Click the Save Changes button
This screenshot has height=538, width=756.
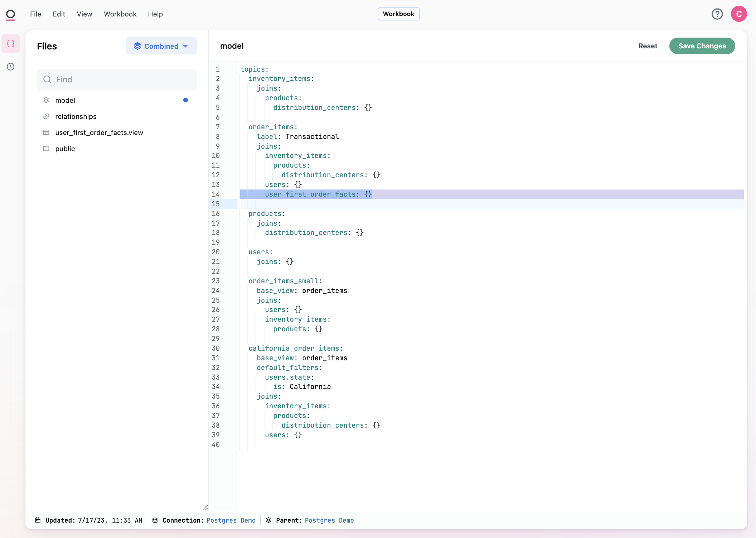(x=702, y=46)
